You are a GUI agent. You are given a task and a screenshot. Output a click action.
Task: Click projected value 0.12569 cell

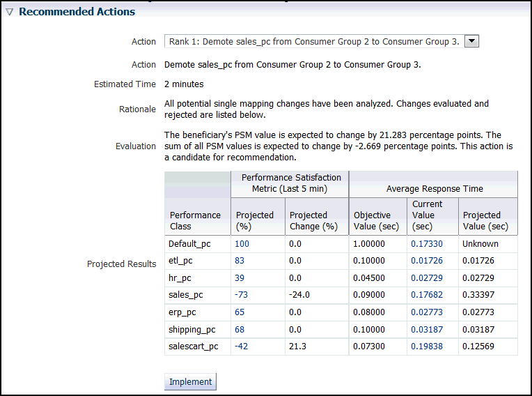(488, 346)
